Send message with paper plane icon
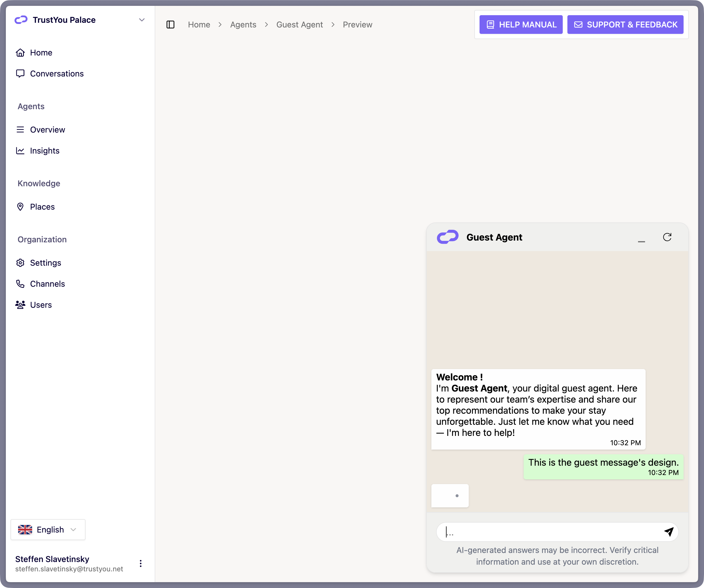 [668, 531]
